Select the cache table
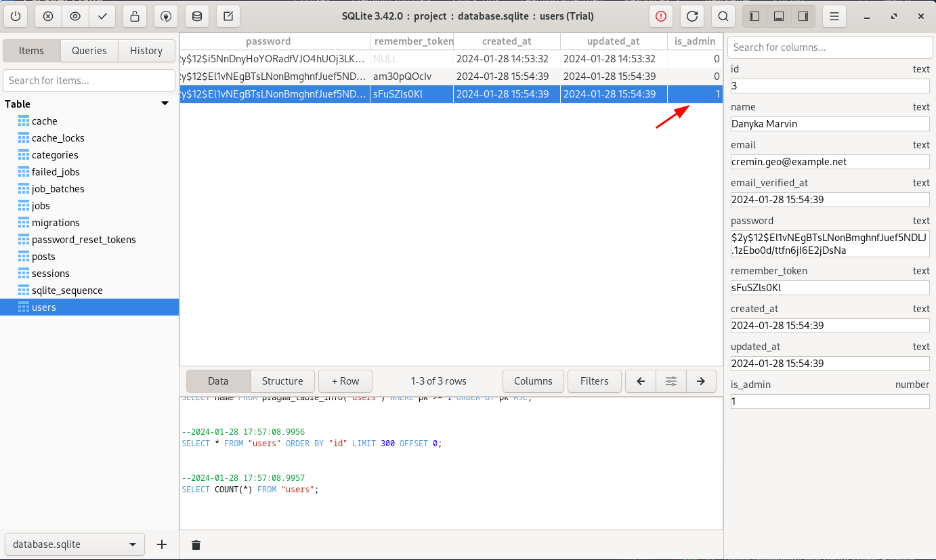The height and width of the screenshot is (560, 936). tap(89, 121)
